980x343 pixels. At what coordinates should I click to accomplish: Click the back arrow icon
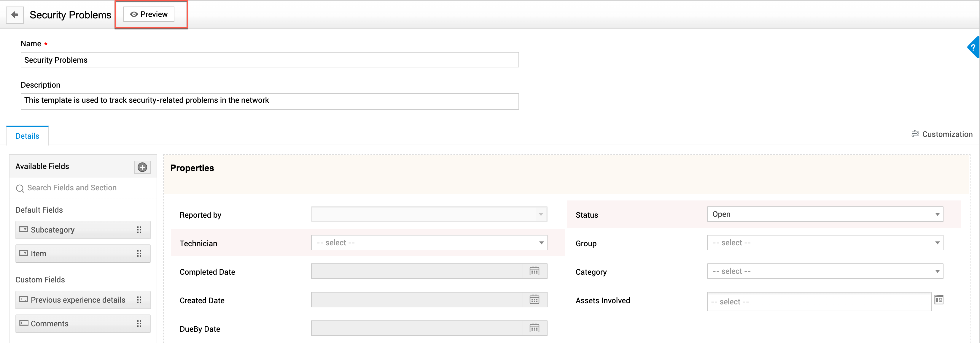[x=15, y=15]
